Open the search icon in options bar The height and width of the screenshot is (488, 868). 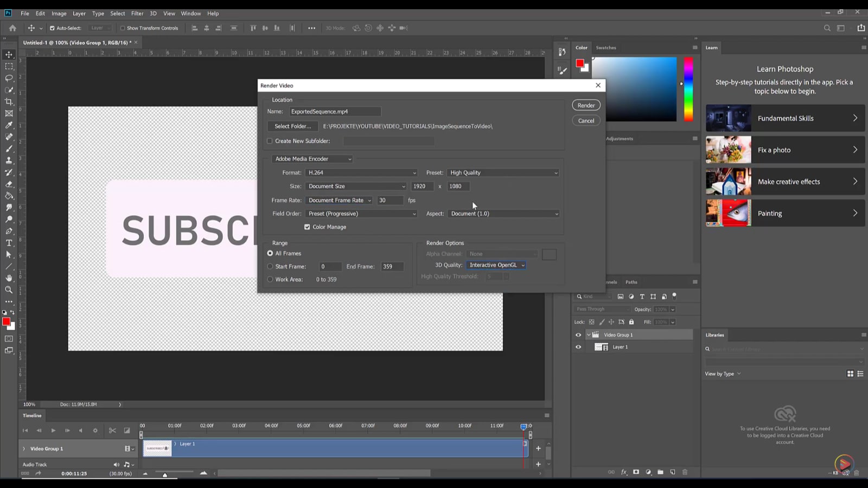(827, 28)
